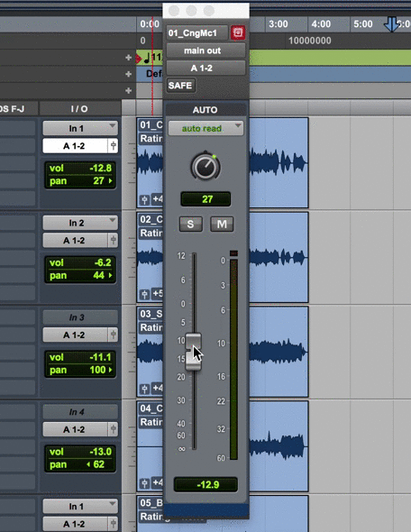Screen dimensions: 411x532
Task: Click the blue double-arrow marker in the timeline
Action: (391, 24)
